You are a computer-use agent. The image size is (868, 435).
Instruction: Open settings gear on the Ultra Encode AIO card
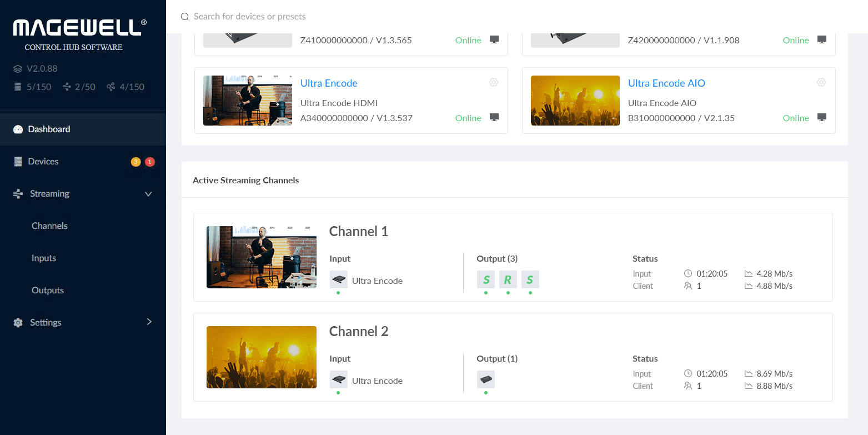coord(821,82)
